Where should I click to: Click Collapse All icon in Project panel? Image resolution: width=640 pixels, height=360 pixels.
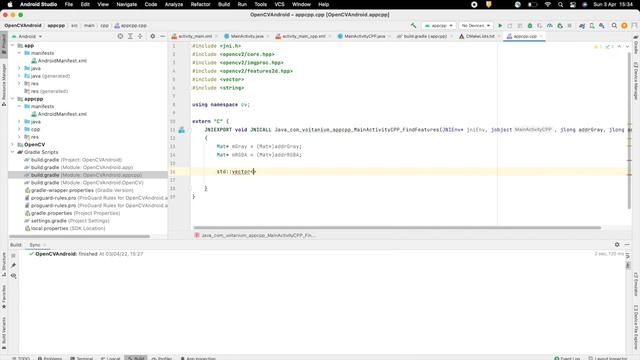(140, 36)
